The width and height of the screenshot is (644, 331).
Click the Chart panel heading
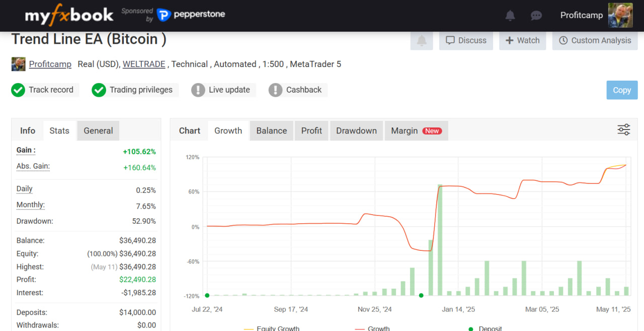[190, 130]
